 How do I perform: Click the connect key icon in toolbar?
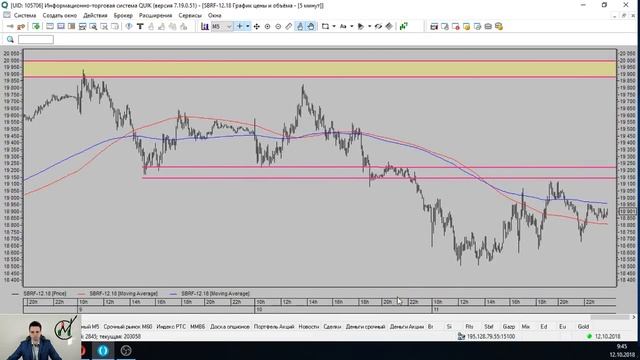coord(10,27)
